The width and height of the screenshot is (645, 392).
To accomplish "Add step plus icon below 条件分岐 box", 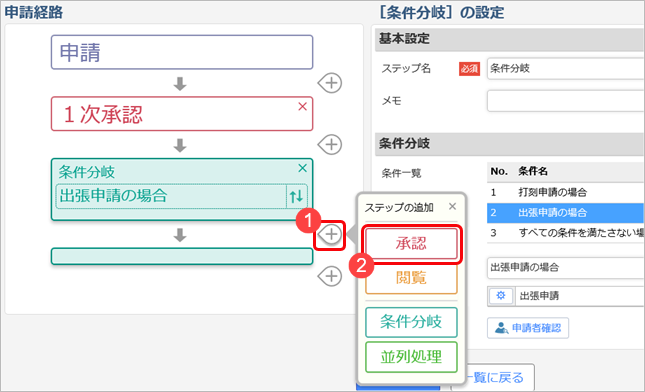I will click(330, 234).
